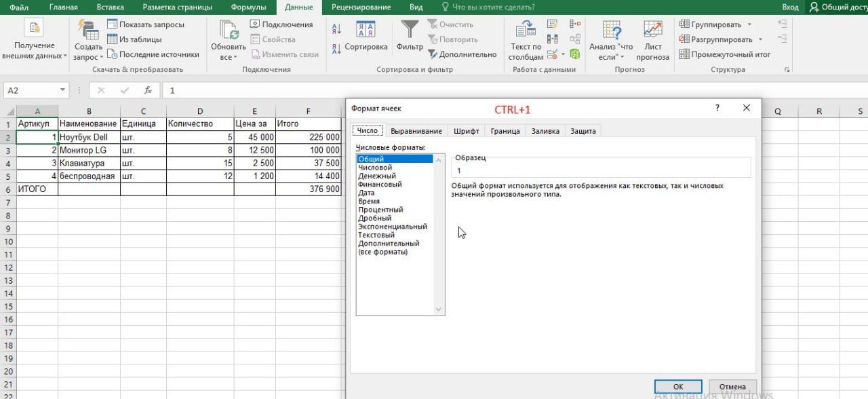Click the Consolidate icon in Работа с данными
This screenshot has width=868, height=399.
click(575, 24)
